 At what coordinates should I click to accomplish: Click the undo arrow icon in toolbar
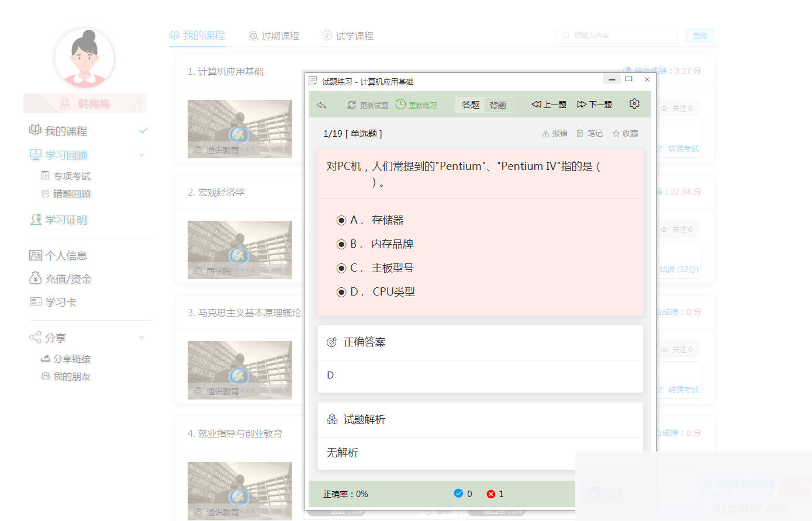coord(321,104)
